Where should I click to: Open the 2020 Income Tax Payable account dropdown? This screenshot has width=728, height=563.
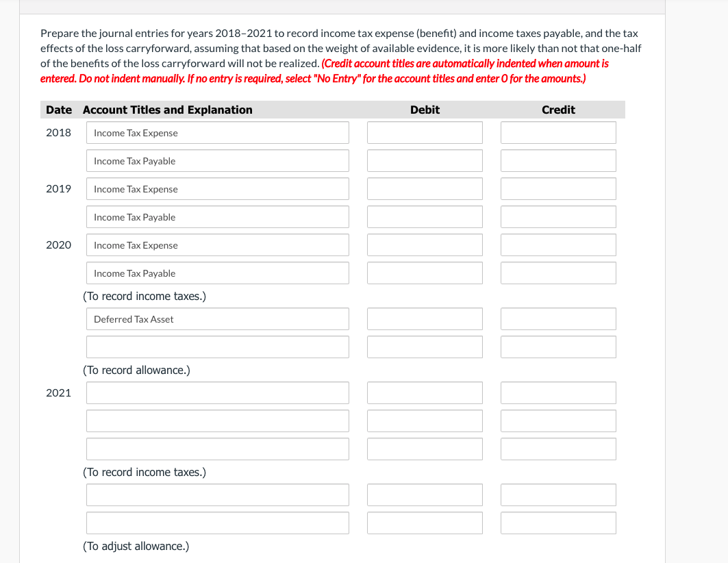[x=217, y=273]
